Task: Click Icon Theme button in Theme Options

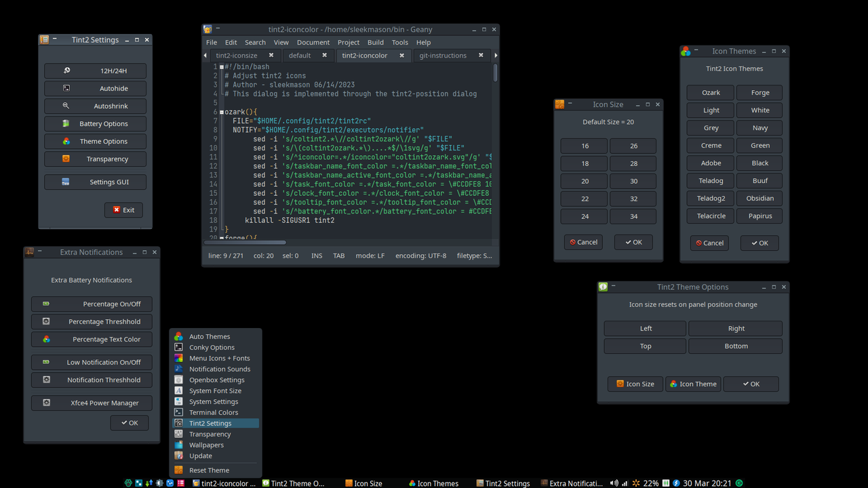Action: point(693,384)
